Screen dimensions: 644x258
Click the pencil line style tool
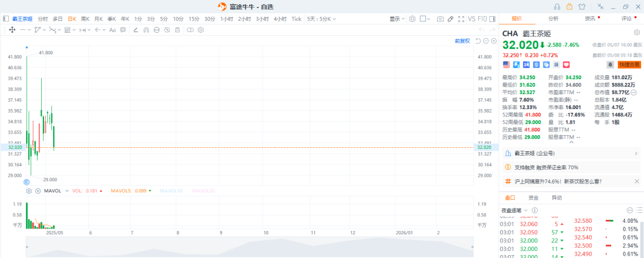tap(136, 30)
